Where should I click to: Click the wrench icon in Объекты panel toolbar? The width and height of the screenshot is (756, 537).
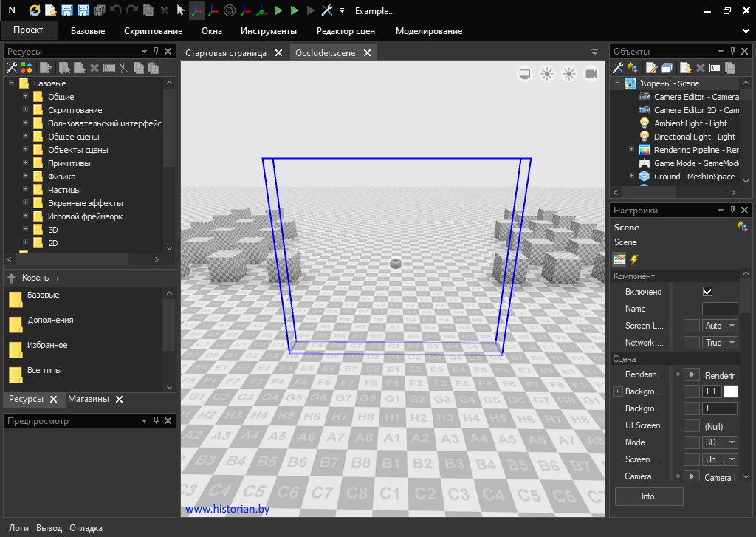(619, 68)
